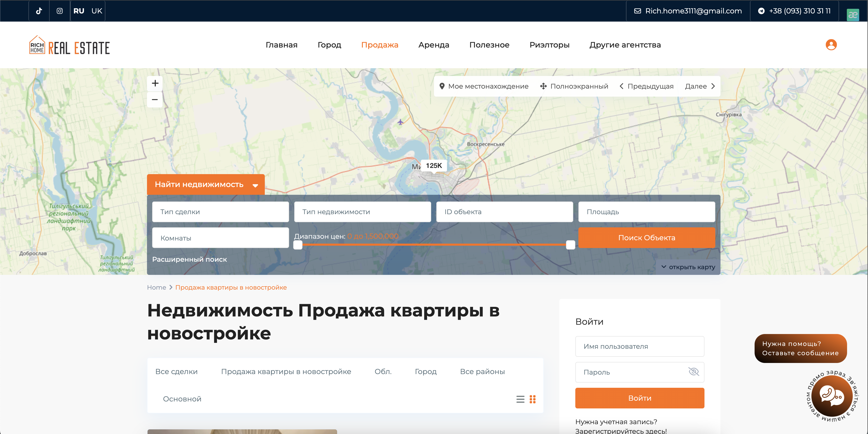Toggle password visibility eye icon
868x434 pixels.
click(x=693, y=372)
